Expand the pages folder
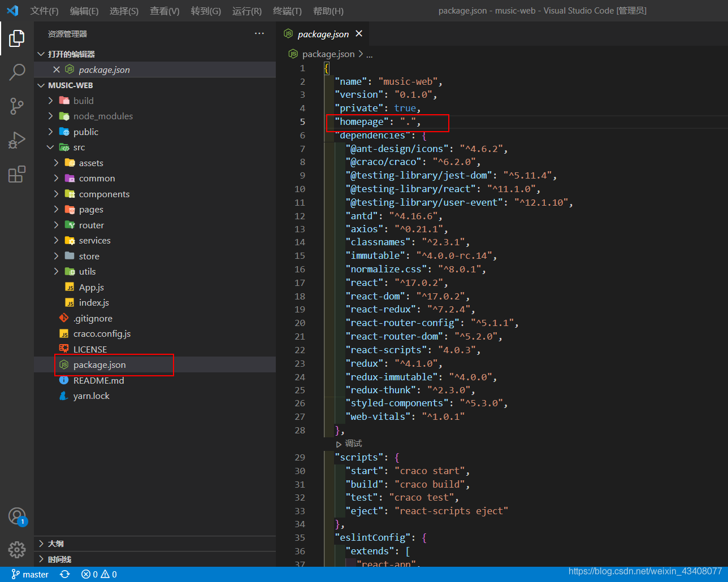728x582 pixels. pyautogui.click(x=155, y=209)
